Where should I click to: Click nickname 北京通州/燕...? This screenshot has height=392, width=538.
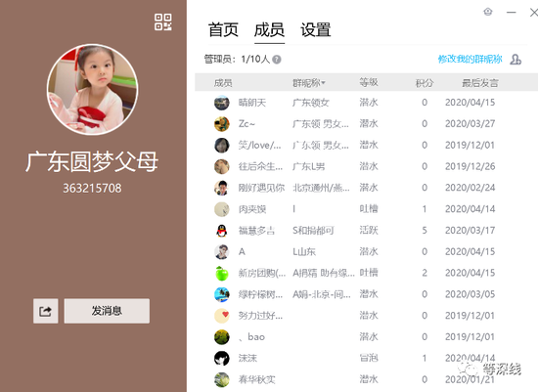click(x=321, y=188)
